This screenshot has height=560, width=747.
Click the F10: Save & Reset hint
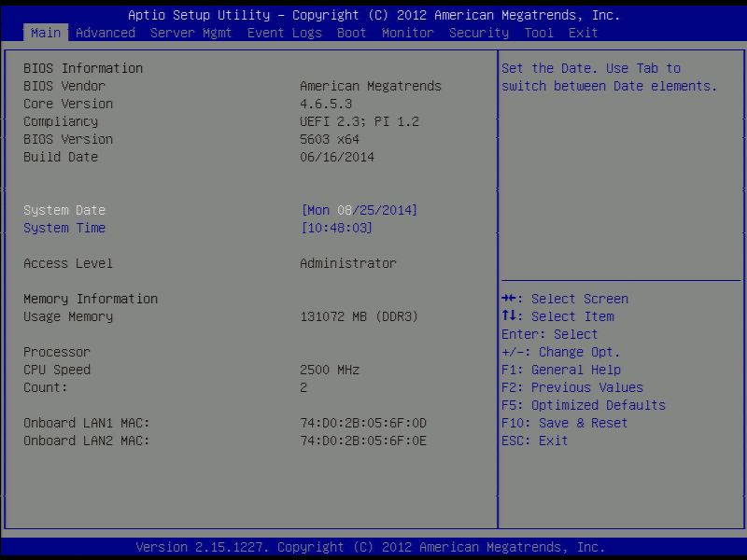pos(565,423)
